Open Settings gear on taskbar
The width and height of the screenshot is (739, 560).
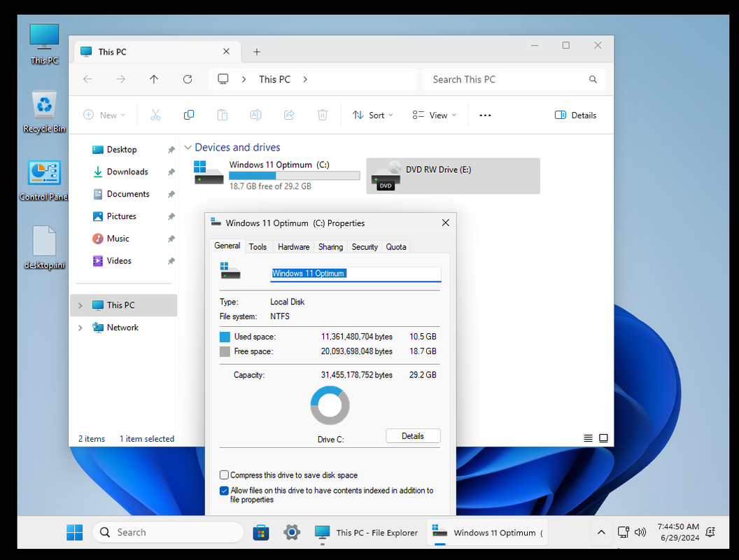(x=292, y=532)
